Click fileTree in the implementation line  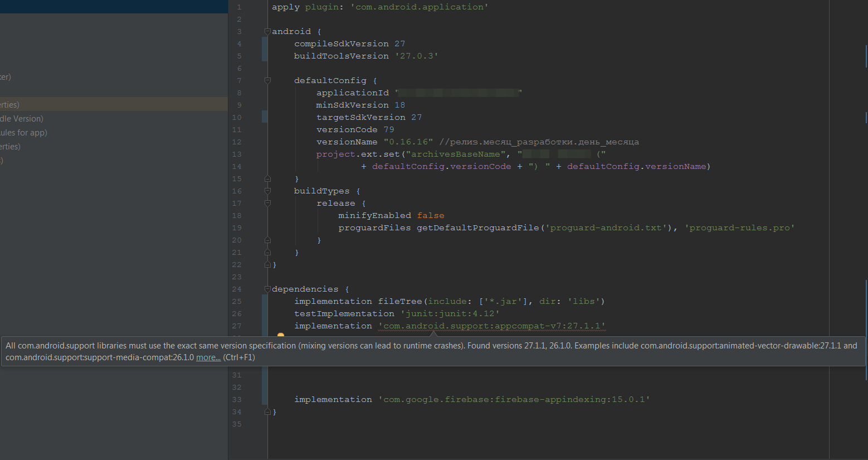pos(400,301)
